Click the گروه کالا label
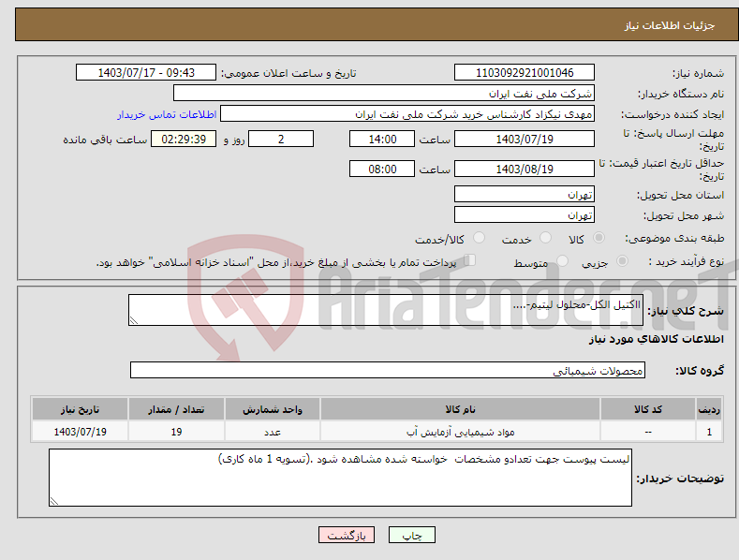Screen dimensions: 739x560 [700, 371]
